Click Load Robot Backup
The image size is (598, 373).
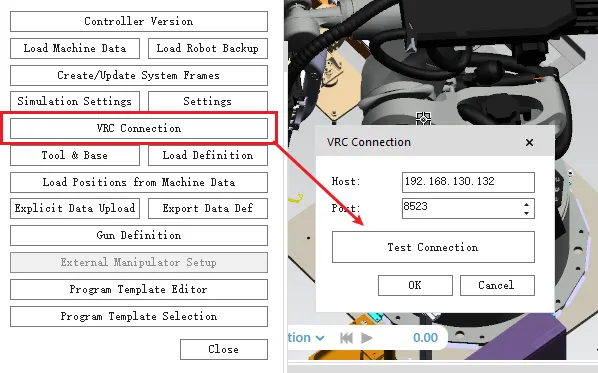[208, 48]
